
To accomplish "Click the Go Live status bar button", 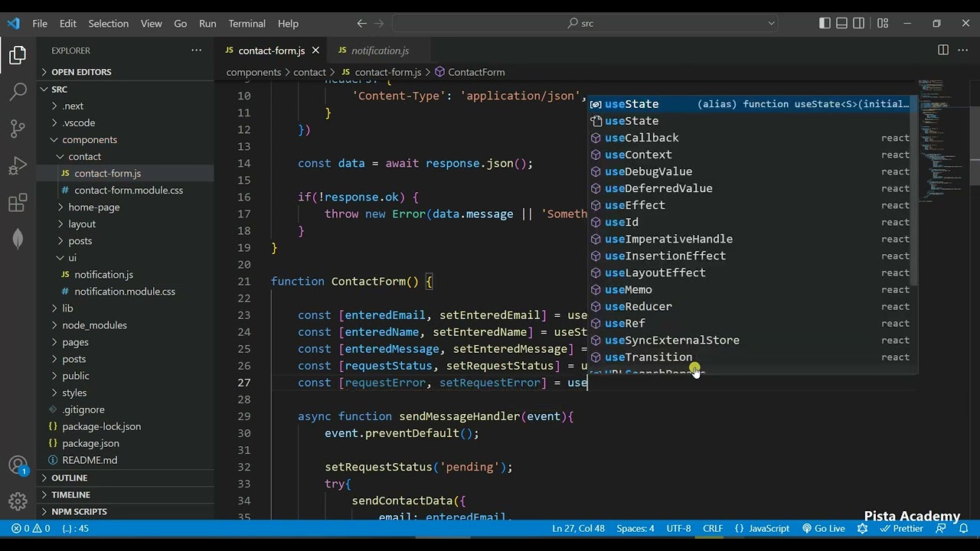I will click(823, 528).
